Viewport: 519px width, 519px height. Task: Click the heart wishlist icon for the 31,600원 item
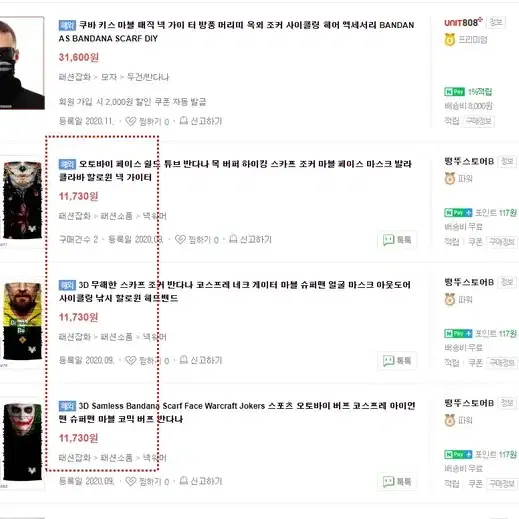(130, 121)
